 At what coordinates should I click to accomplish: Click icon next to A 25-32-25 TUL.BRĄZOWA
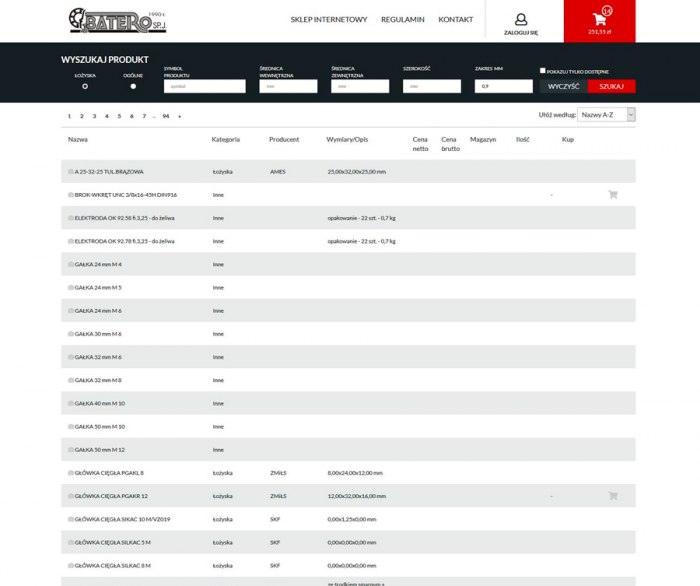coord(71,171)
